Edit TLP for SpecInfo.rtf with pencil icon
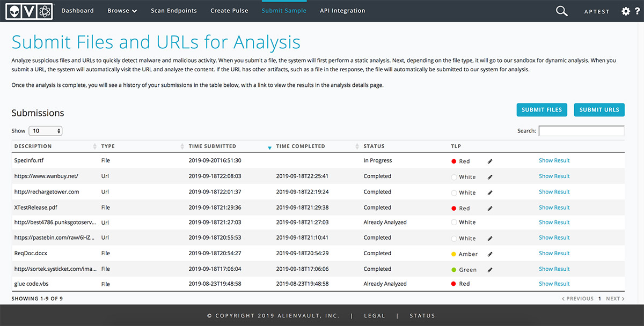This screenshot has height=326, width=644. coord(490,161)
